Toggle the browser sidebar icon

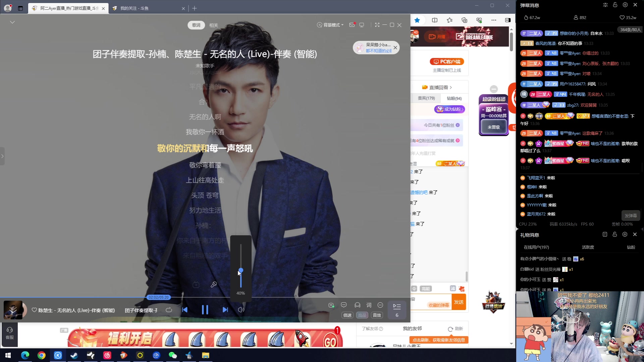click(508, 20)
